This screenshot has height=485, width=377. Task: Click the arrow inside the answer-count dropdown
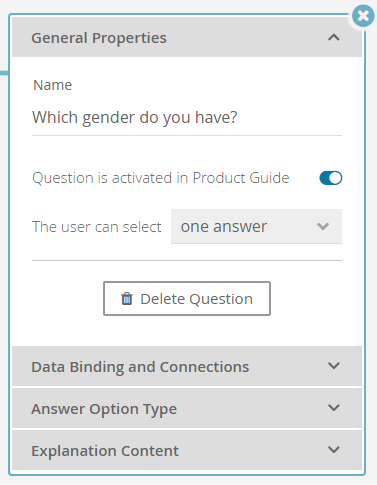coord(323,227)
